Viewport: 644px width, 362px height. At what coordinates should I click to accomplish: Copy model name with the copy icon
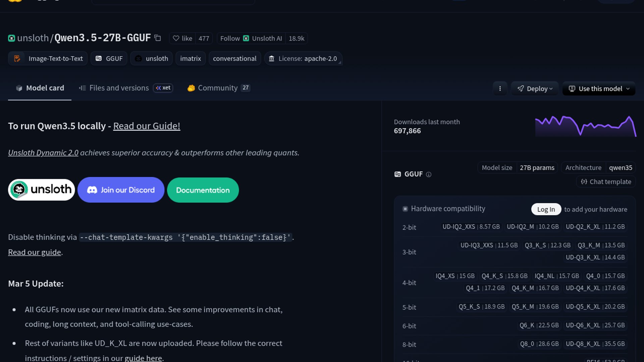click(158, 38)
